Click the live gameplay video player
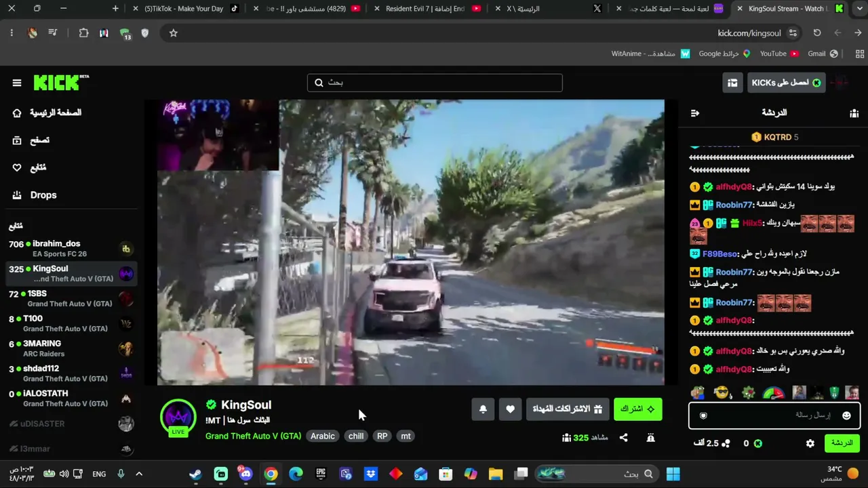 411,243
